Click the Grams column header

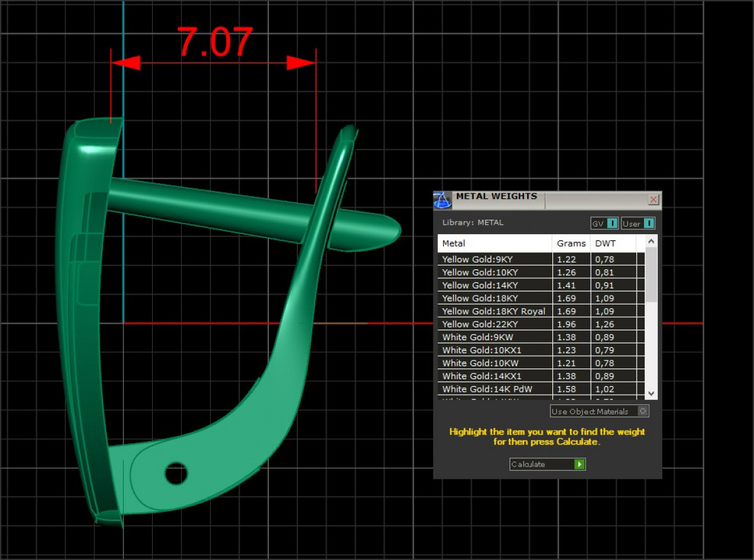click(x=571, y=244)
